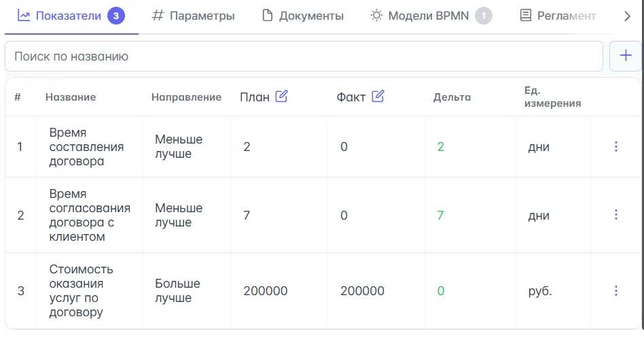This screenshot has width=644, height=338.
Task: Focus the Поиск по названию search field
Action: pos(303,56)
